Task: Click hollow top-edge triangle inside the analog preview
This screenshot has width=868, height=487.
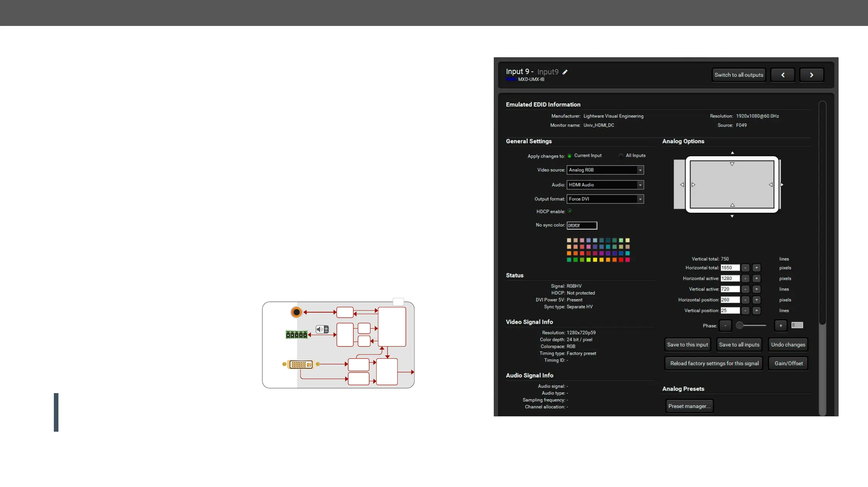Action: coord(732,164)
